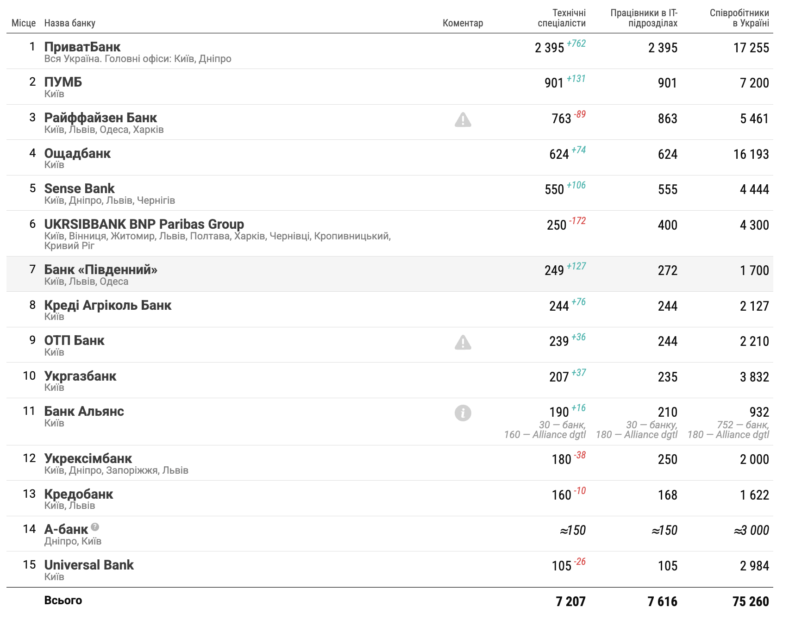789x626 pixels.
Task: Open Банк «Південний» entry
Action: click(101, 270)
